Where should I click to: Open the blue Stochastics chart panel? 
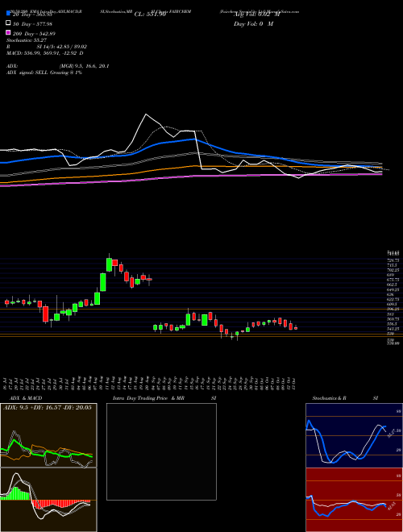tap(354, 435)
